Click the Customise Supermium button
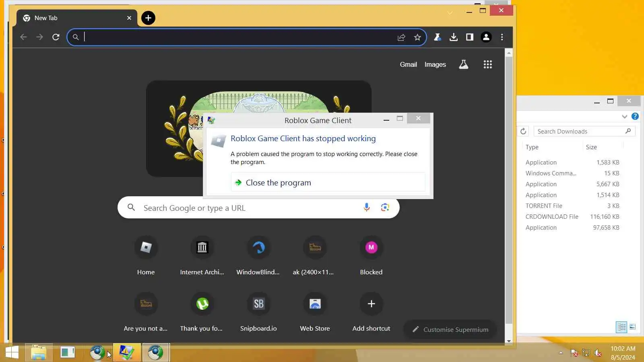The width and height of the screenshot is (644, 362). pos(450,329)
